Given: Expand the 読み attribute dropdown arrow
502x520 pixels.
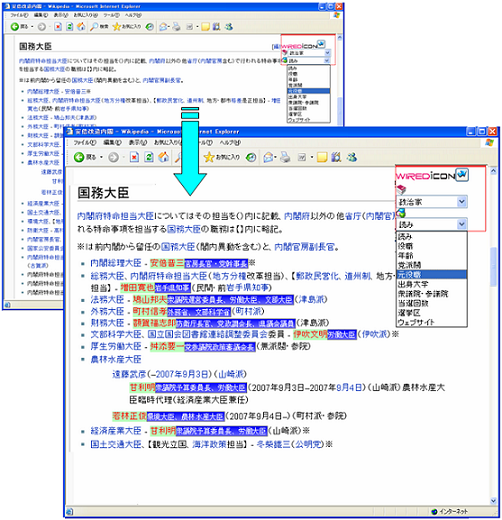Looking at the screenshot, I should click(x=462, y=224).
